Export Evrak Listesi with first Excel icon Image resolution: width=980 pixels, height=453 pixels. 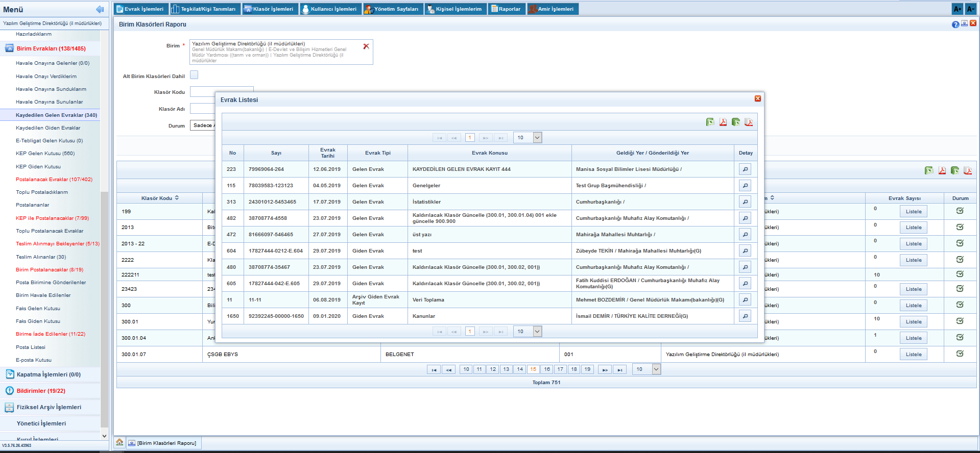[x=710, y=122]
